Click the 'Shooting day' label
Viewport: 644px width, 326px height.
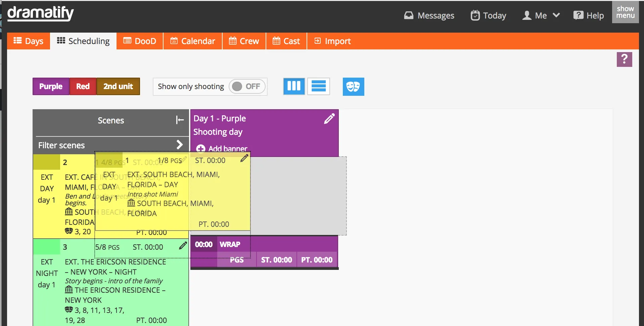coord(218,132)
